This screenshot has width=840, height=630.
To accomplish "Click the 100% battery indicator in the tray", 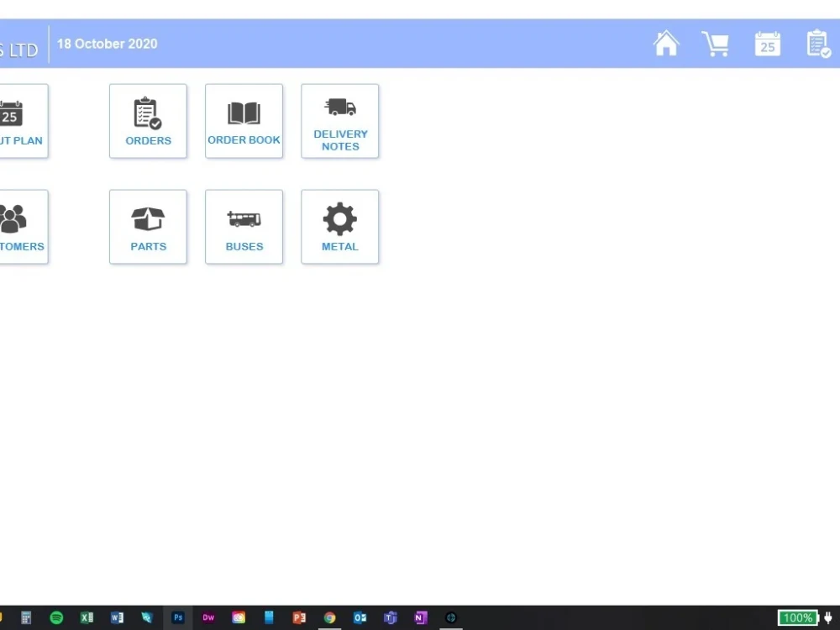I will (796, 617).
